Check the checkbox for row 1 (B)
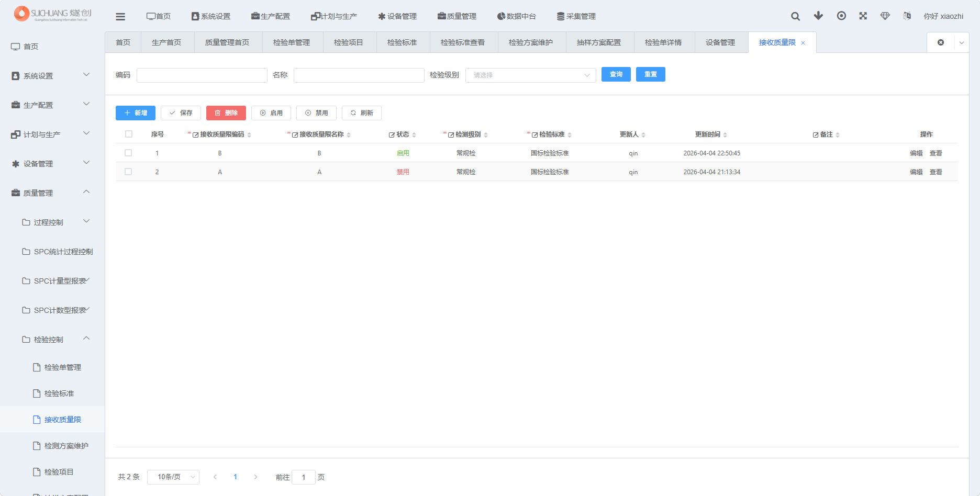 tap(128, 153)
